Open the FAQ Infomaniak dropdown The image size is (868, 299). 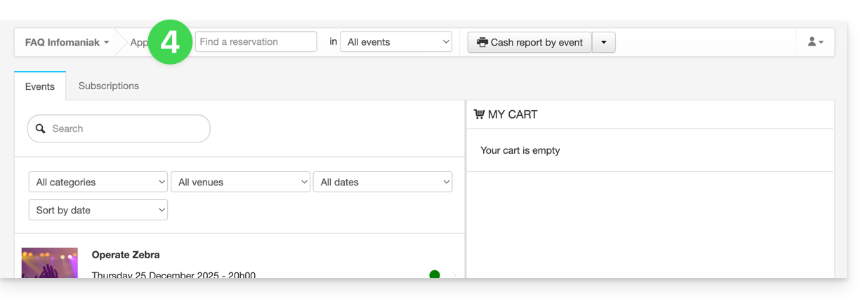(67, 42)
